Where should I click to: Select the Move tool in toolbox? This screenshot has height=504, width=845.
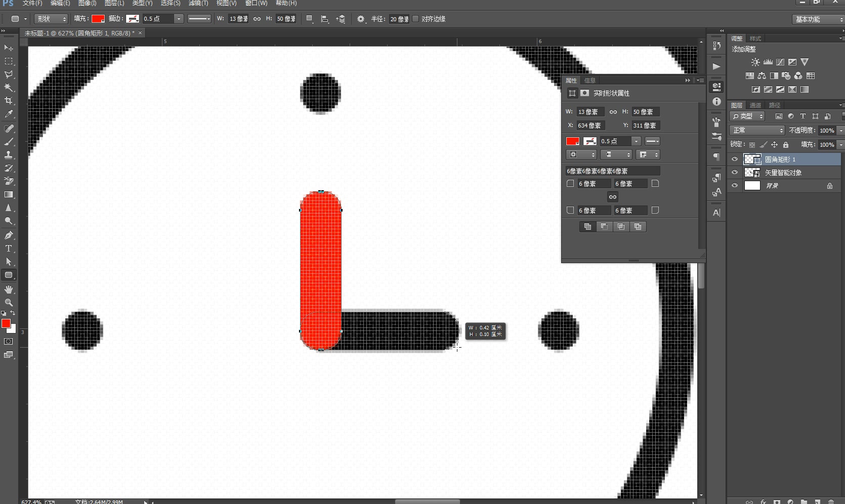click(9, 48)
